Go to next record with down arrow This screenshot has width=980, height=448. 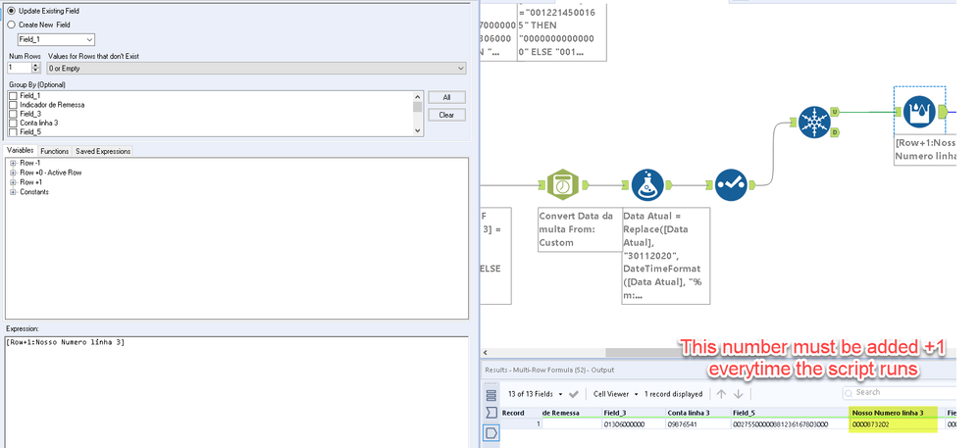click(x=738, y=394)
